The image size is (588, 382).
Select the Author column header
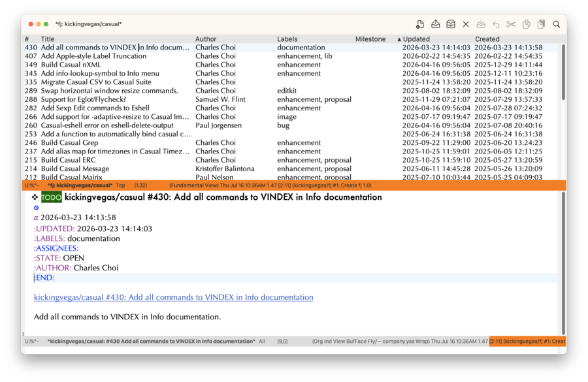(x=206, y=39)
